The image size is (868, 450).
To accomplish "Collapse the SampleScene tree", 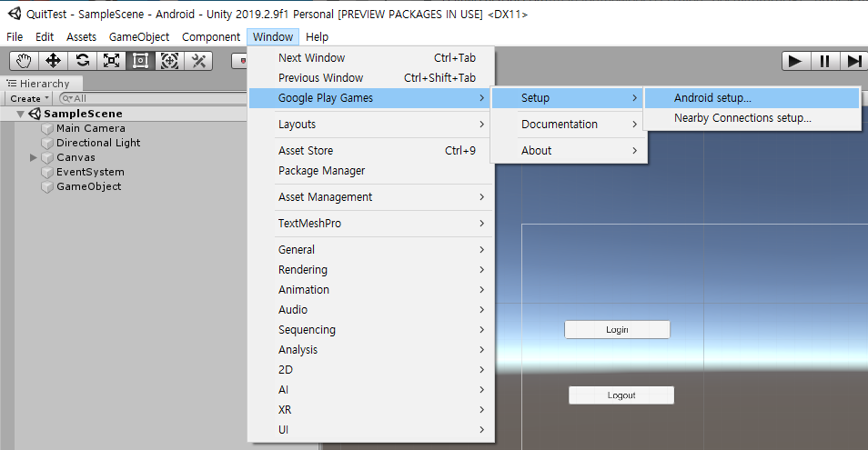I will point(21,114).
